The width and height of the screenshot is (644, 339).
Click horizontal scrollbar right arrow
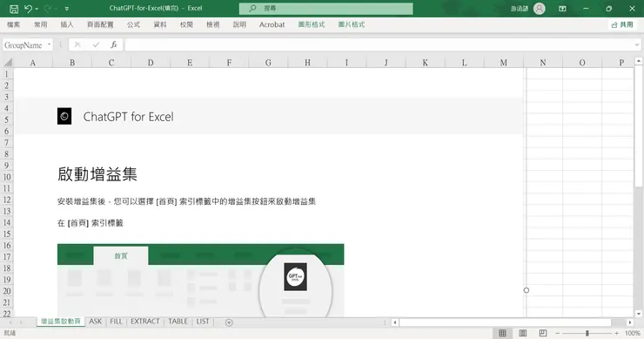click(629, 322)
